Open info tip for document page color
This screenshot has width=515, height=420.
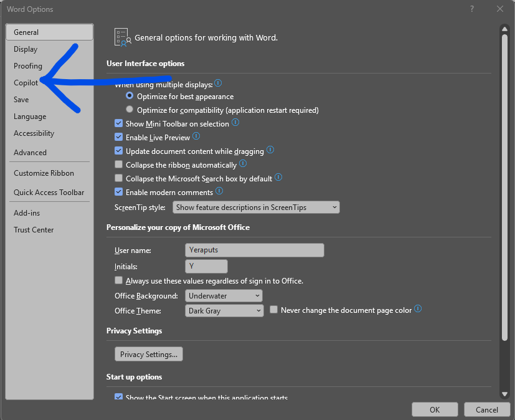tap(418, 309)
